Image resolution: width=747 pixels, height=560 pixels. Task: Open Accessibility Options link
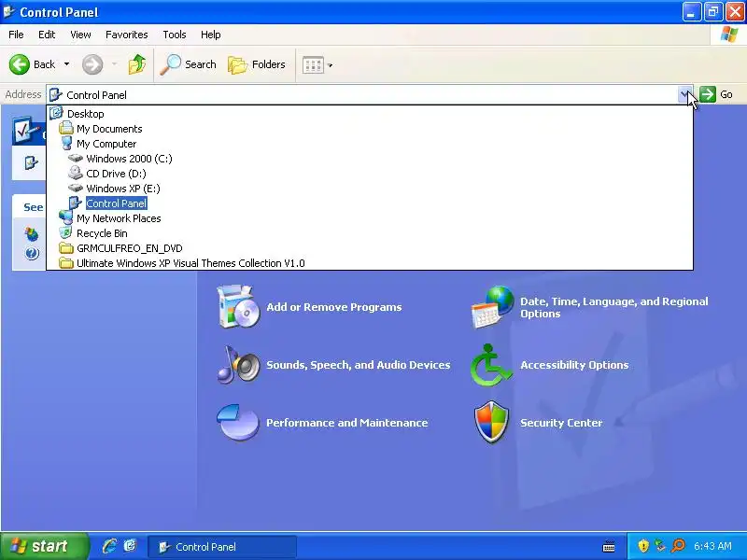(574, 365)
